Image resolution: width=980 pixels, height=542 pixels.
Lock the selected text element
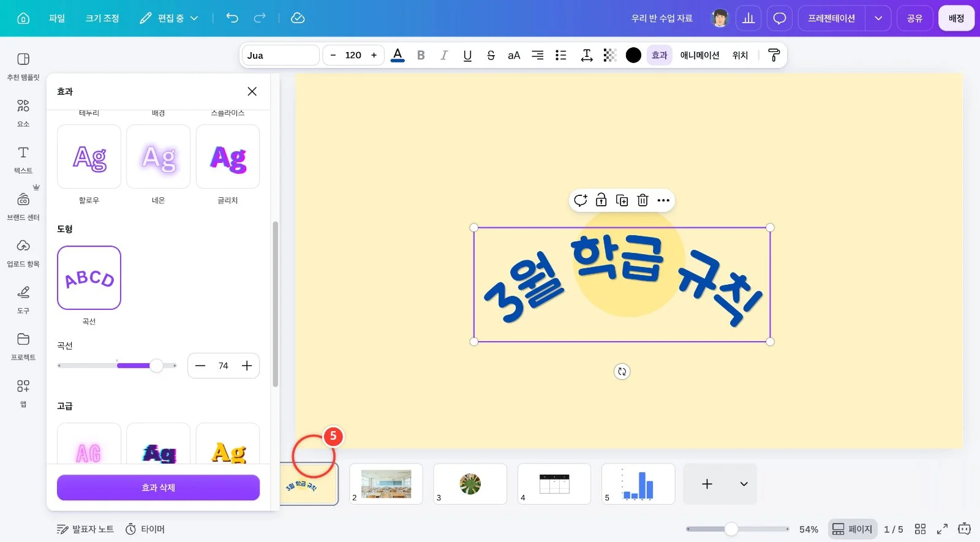coord(601,200)
